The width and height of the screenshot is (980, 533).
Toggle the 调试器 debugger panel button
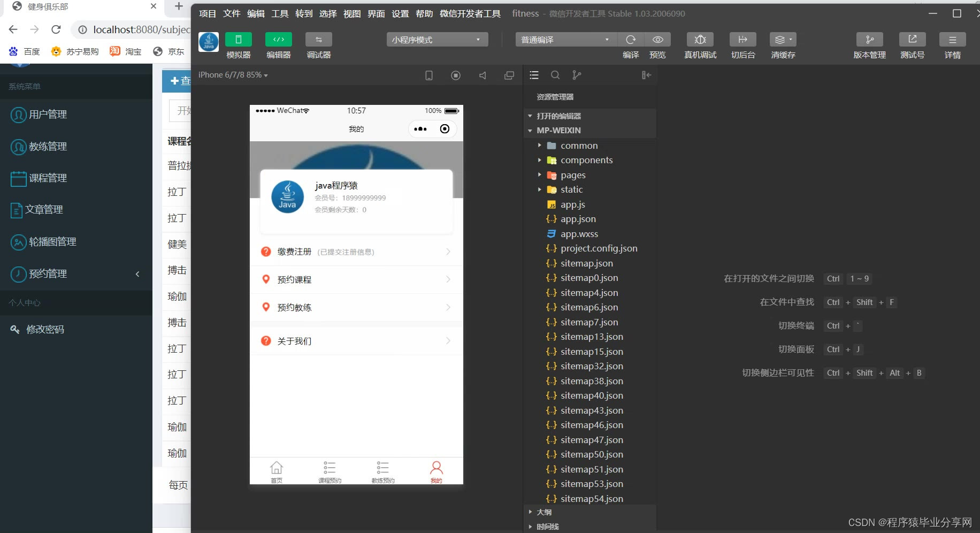click(319, 40)
